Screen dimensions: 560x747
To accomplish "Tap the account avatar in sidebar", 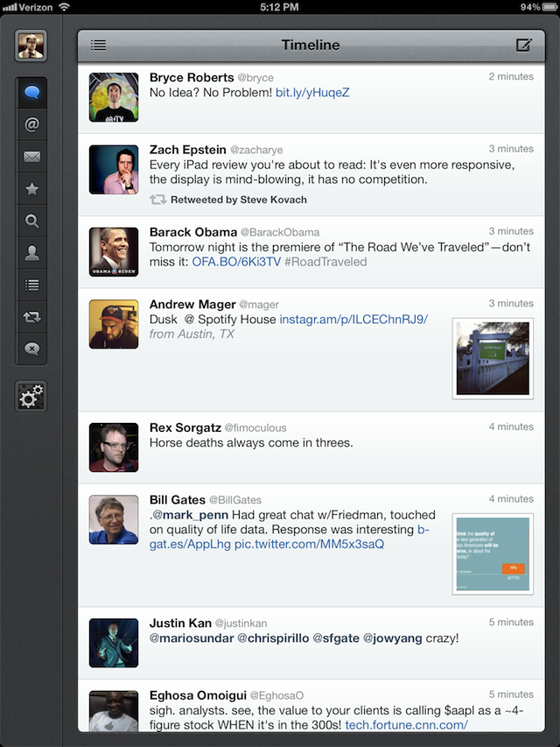I will point(31,46).
